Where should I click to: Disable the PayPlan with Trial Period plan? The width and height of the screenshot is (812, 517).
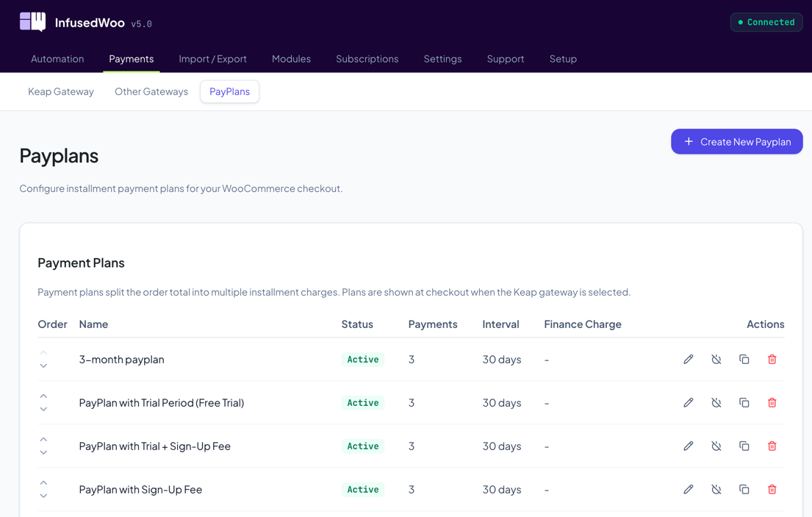(716, 402)
